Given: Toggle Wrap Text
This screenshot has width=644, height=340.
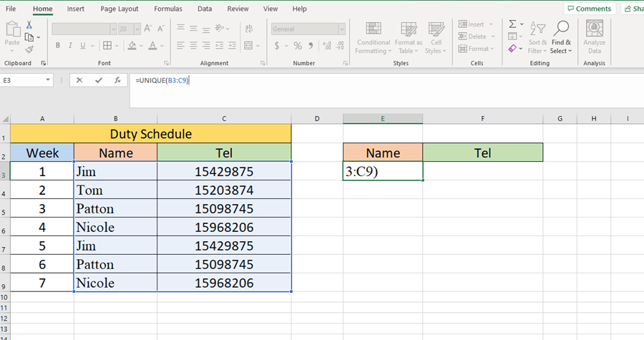Looking at the screenshot, I should coord(249,29).
